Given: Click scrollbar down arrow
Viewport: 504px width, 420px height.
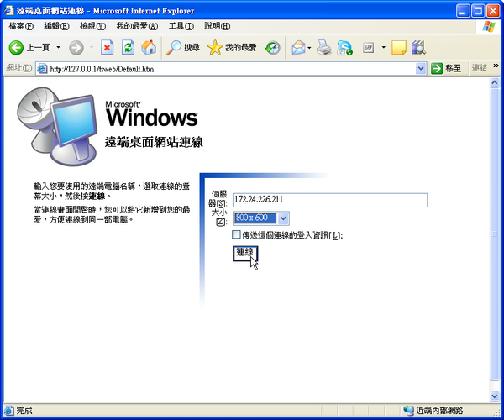Looking at the screenshot, I should coord(495,396).
